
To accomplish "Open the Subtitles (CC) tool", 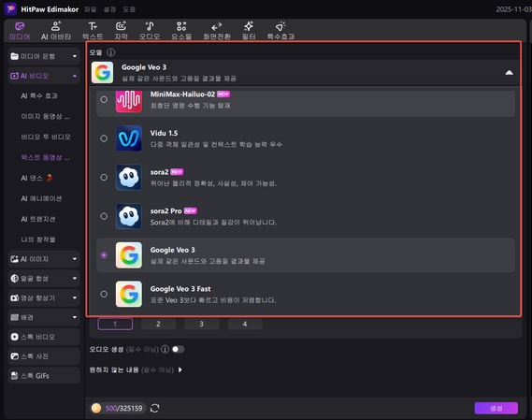I will coord(121,31).
